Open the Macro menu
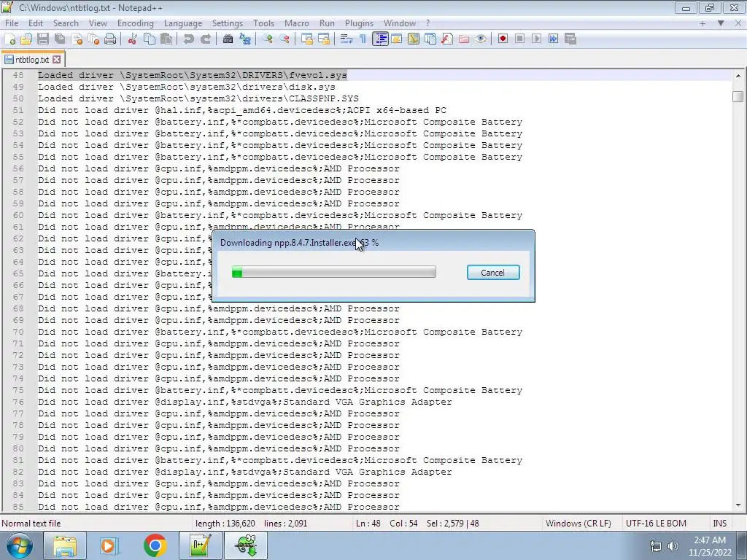This screenshot has width=747, height=560. tap(297, 23)
